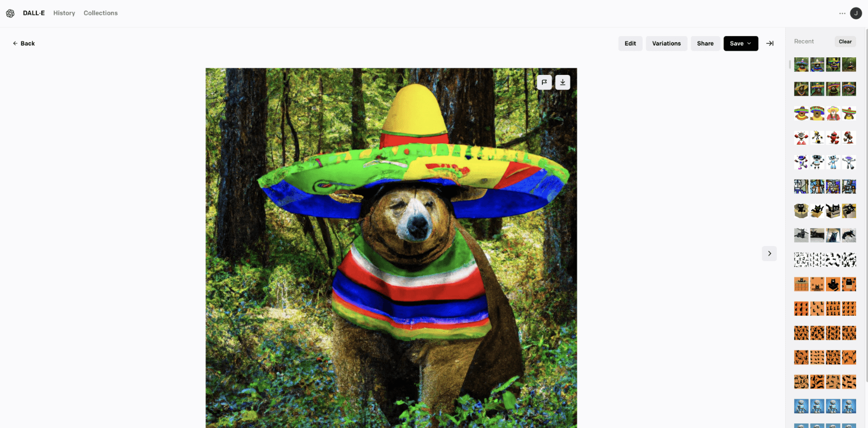Image resolution: width=868 pixels, height=428 pixels.
Task: Select last thumbnail in top Recent row
Action: [x=849, y=65]
